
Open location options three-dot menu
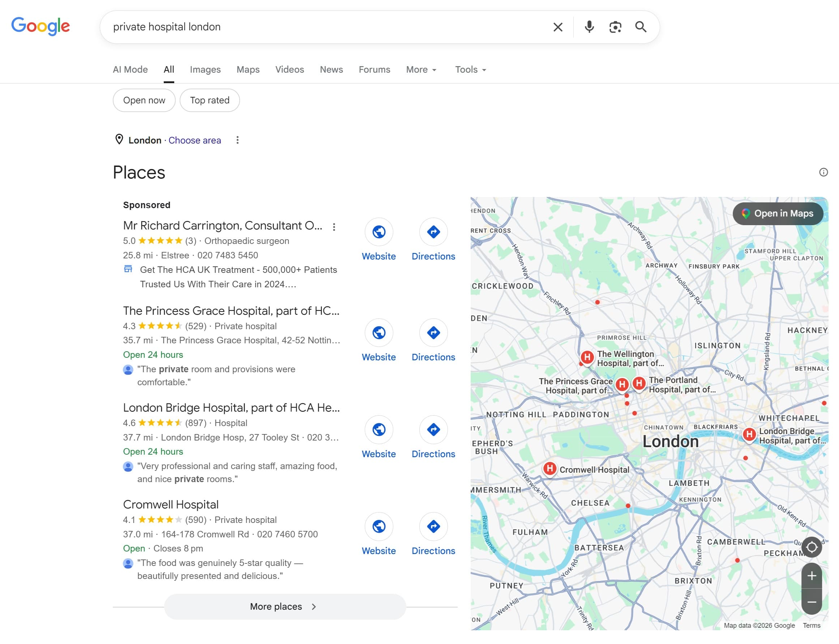[x=237, y=140]
